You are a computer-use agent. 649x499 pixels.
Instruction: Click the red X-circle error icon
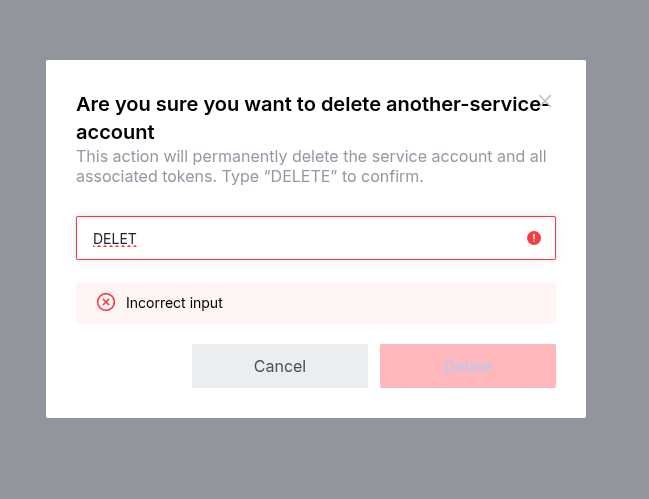click(106, 302)
